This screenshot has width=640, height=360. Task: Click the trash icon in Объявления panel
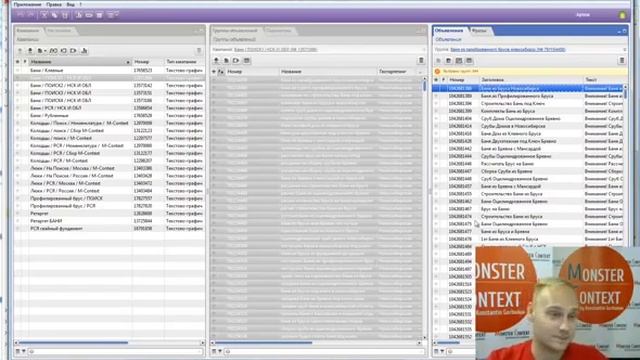click(x=622, y=60)
